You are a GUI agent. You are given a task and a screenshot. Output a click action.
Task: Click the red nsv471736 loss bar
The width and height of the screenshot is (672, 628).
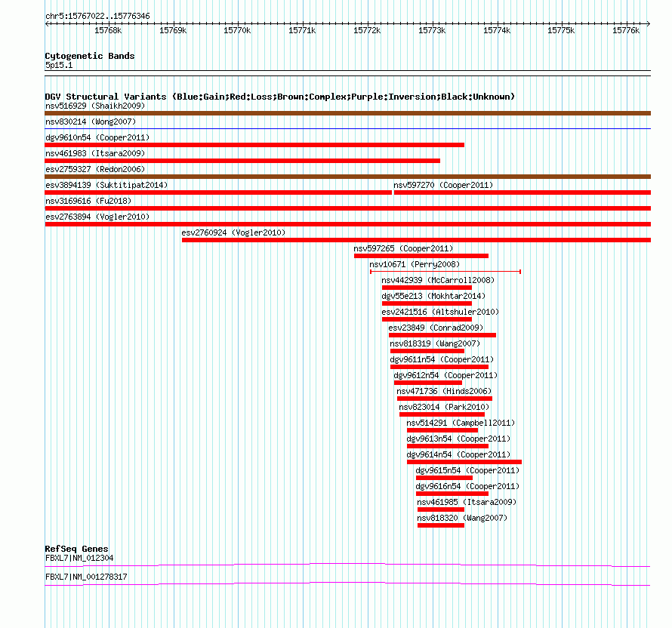(445, 399)
